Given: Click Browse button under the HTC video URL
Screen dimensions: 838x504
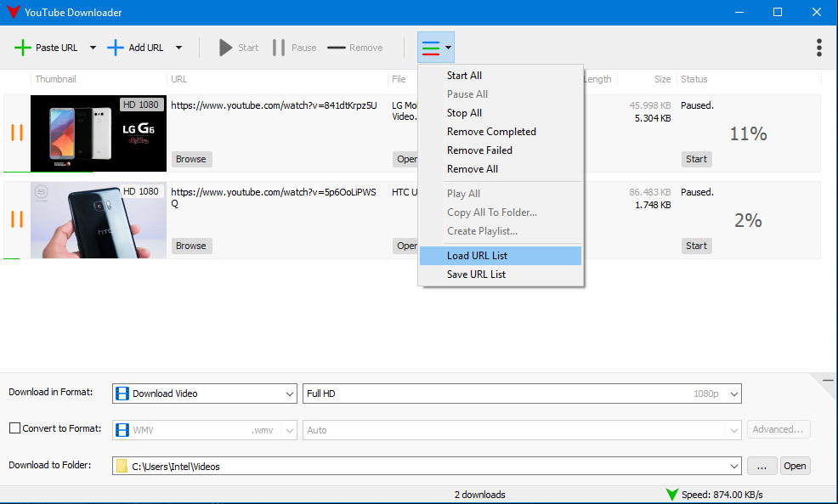Looking at the screenshot, I should pos(190,246).
